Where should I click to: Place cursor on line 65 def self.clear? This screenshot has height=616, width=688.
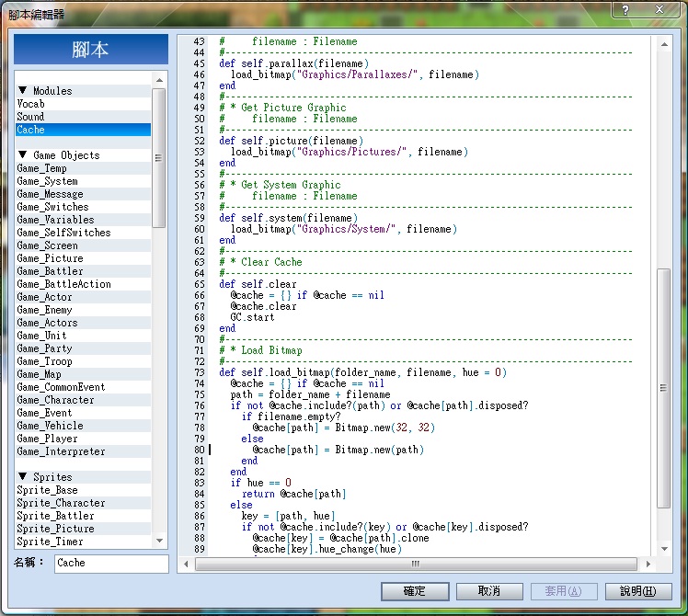pos(258,284)
